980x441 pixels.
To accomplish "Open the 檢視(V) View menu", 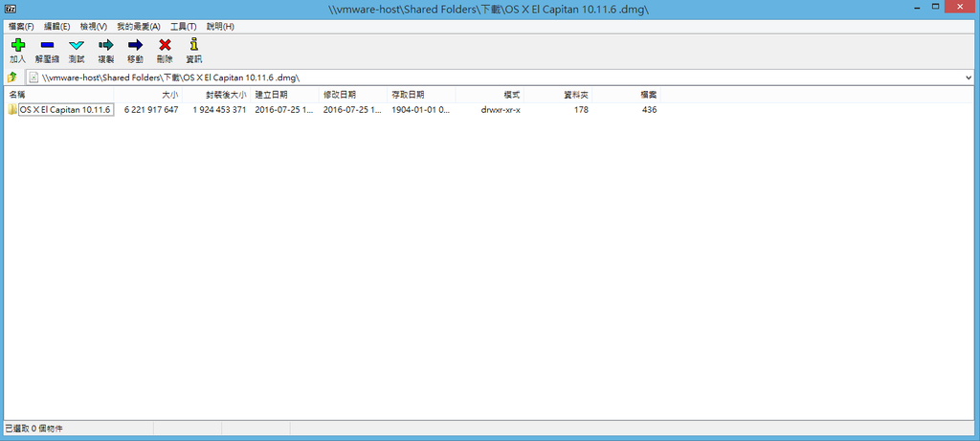I will [x=93, y=27].
